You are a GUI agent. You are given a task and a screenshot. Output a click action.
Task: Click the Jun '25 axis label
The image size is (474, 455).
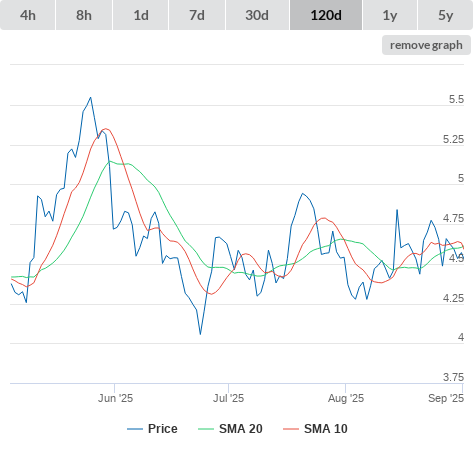tap(115, 398)
